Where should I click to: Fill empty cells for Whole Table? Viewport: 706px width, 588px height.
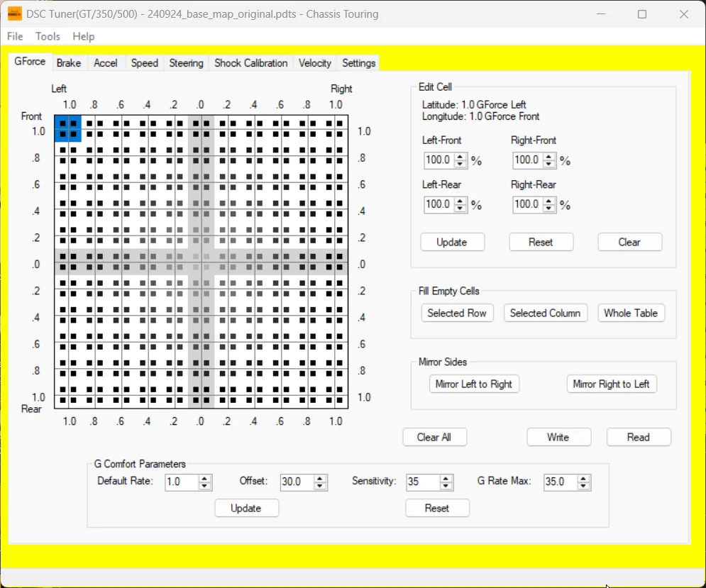631,314
